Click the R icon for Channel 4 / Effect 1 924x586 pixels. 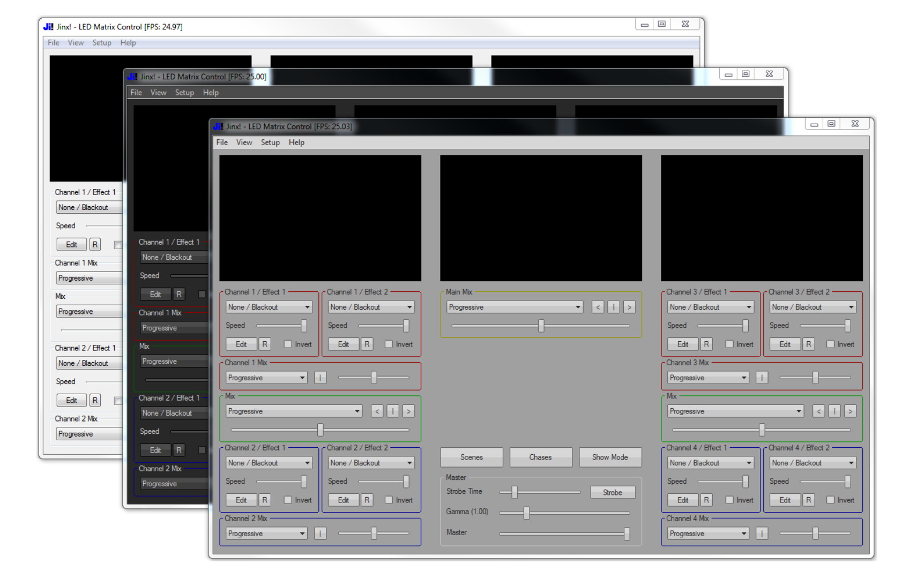pos(706,500)
